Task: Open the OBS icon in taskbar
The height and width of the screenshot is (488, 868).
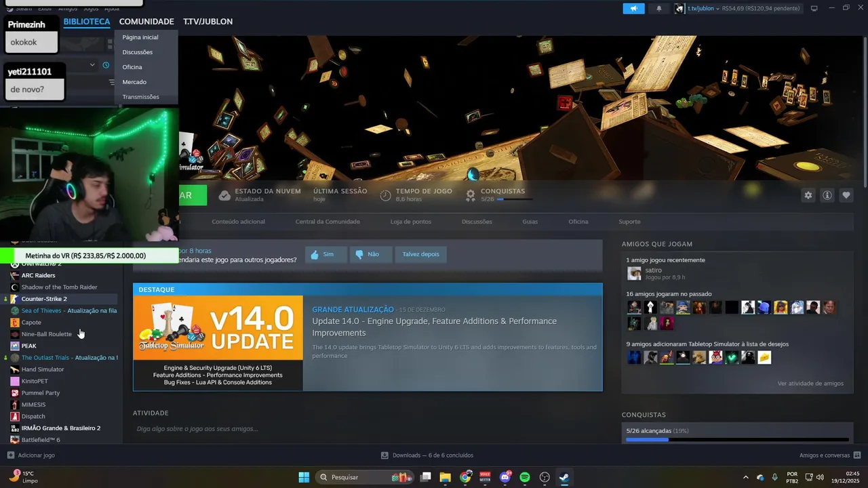Action: (545, 477)
